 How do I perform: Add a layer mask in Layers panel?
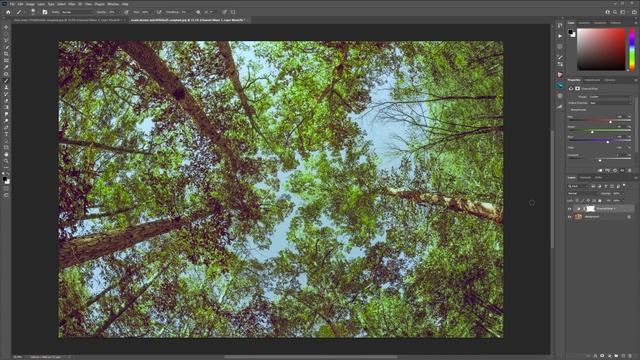(x=602, y=356)
